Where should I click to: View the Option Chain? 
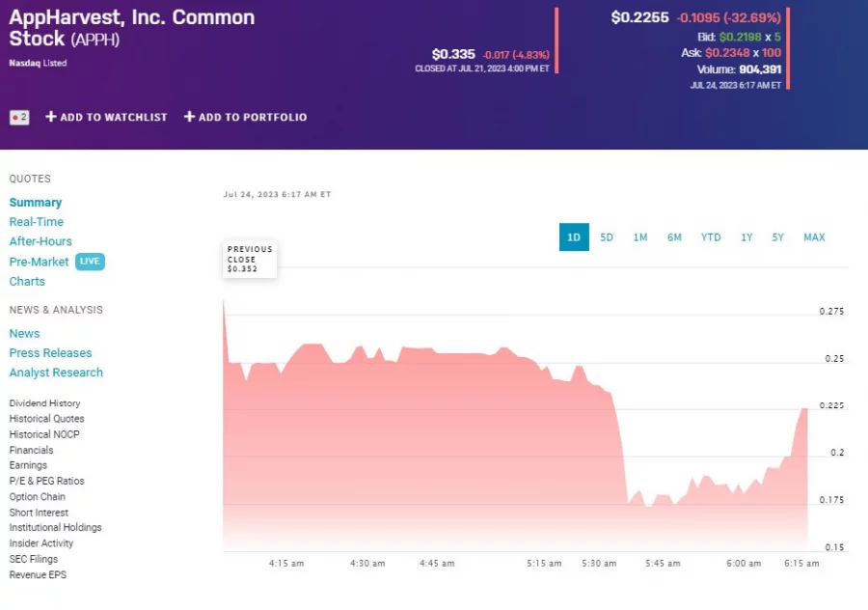[x=35, y=496]
